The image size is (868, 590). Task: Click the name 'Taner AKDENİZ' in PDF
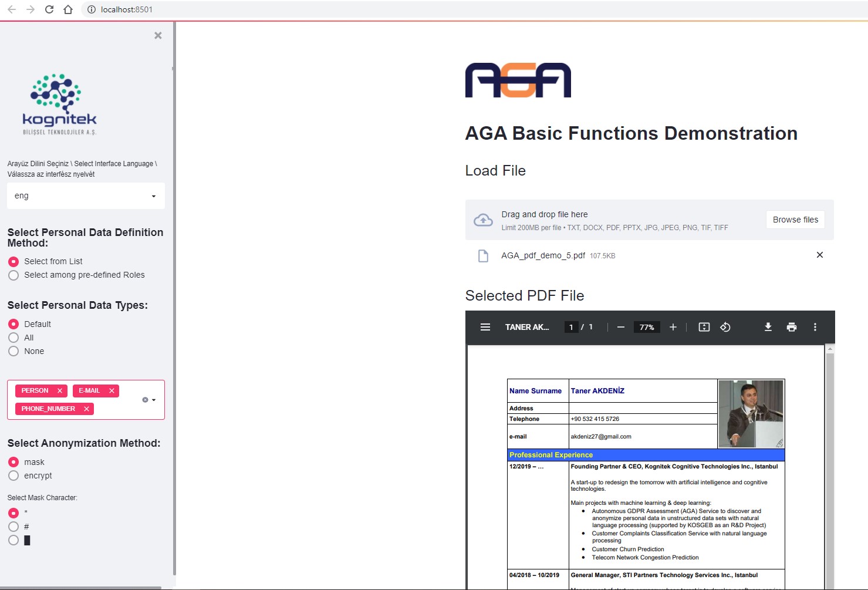[x=597, y=391]
